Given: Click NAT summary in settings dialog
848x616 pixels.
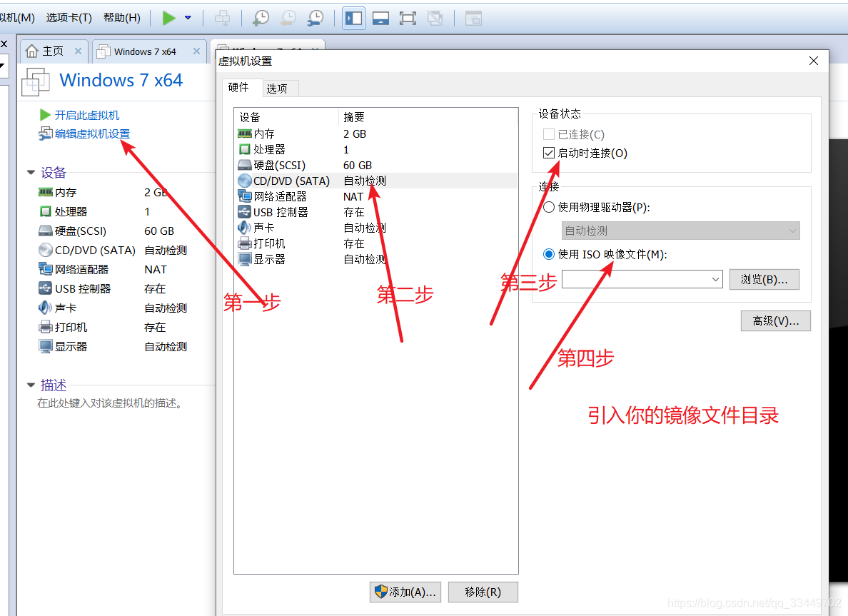Looking at the screenshot, I should (x=353, y=196).
